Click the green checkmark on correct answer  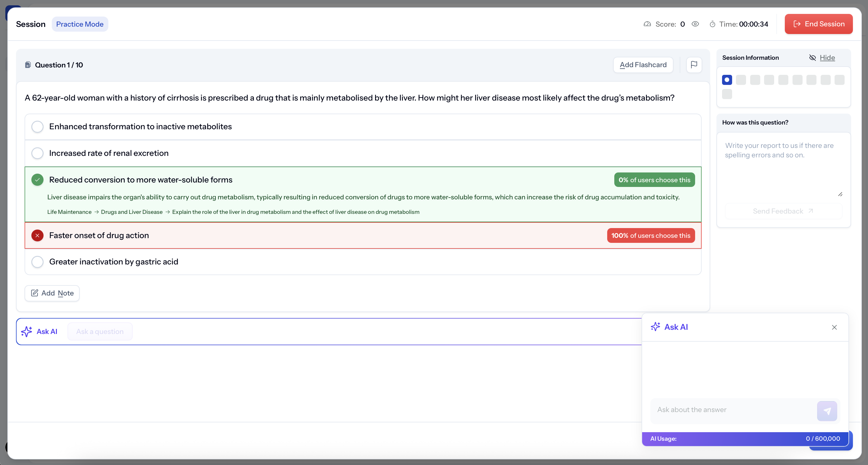pos(37,180)
